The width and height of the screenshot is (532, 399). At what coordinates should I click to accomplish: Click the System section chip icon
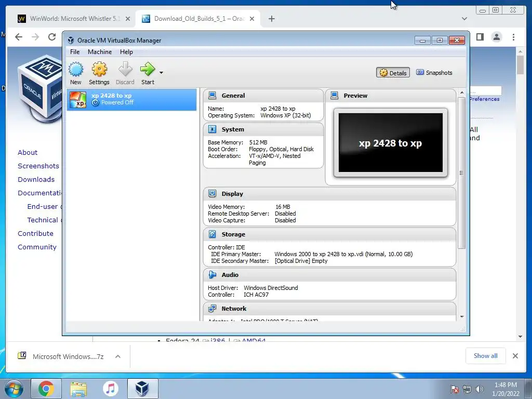point(212,129)
